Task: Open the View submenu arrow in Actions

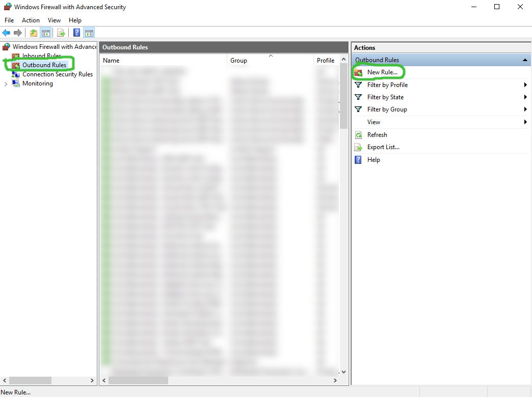Action: (x=525, y=122)
